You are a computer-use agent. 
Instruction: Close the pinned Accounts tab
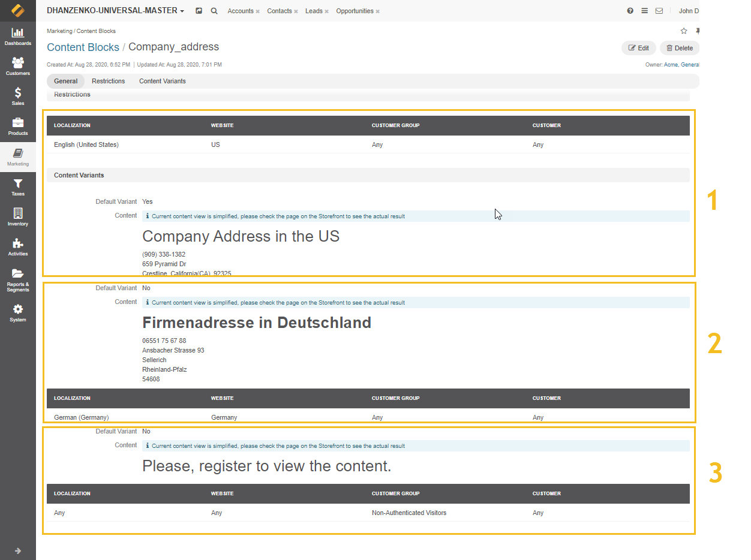257,11
